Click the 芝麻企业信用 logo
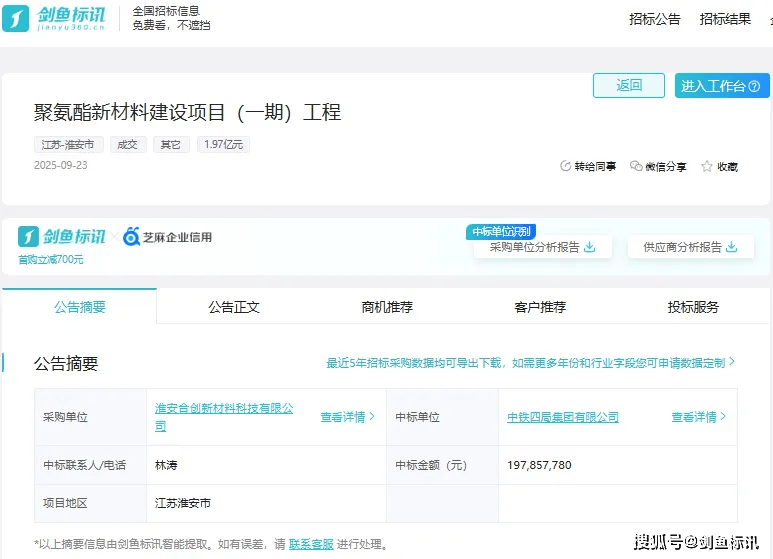This screenshot has height=559, width=773. point(167,237)
